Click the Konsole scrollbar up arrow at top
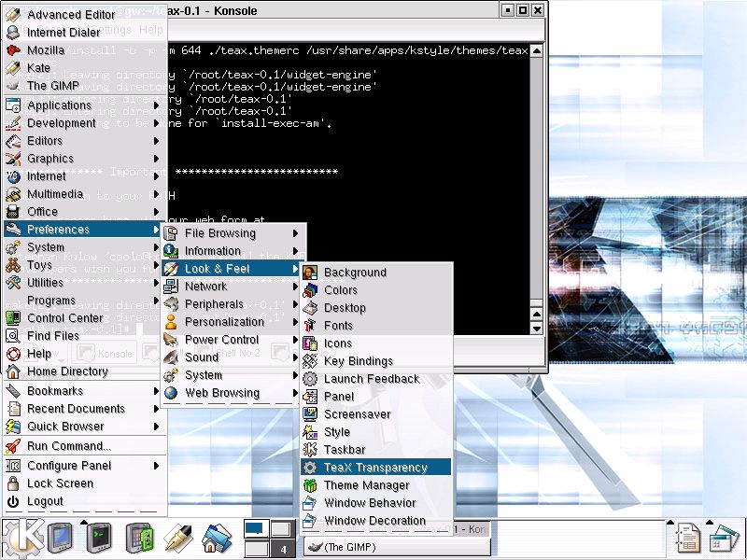This screenshot has height=560, width=747. [536, 51]
